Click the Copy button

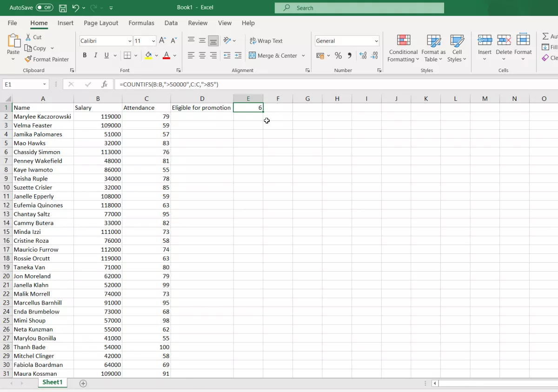click(x=36, y=48)
